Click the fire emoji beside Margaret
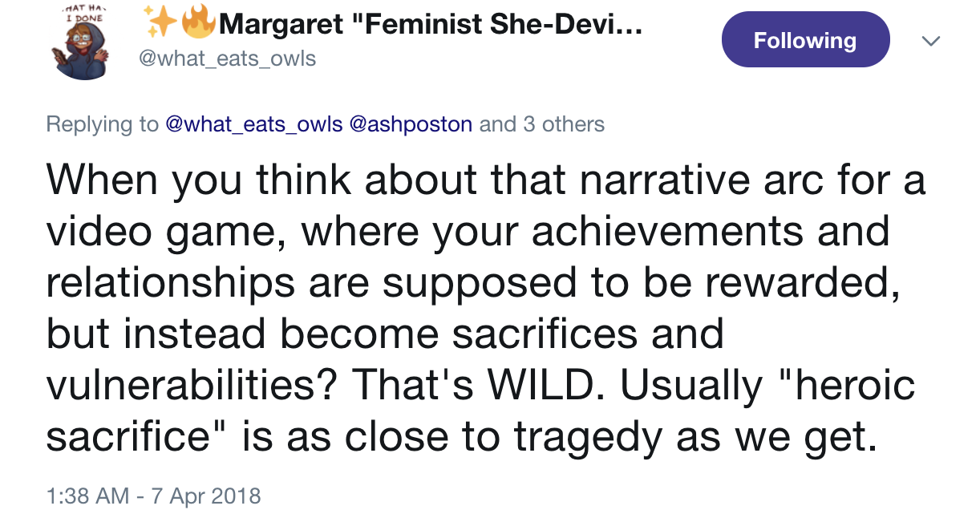Image resolution: width=980 pixels, height=518 pixels. (x=197, y=24)
